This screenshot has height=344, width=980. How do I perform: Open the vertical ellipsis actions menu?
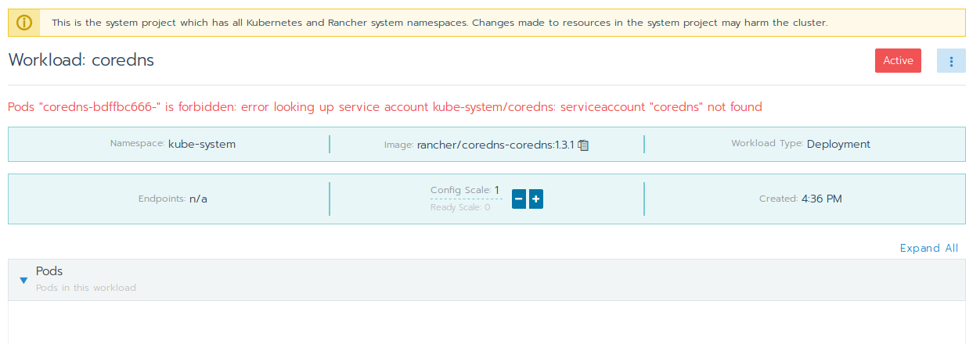point(951,61)
